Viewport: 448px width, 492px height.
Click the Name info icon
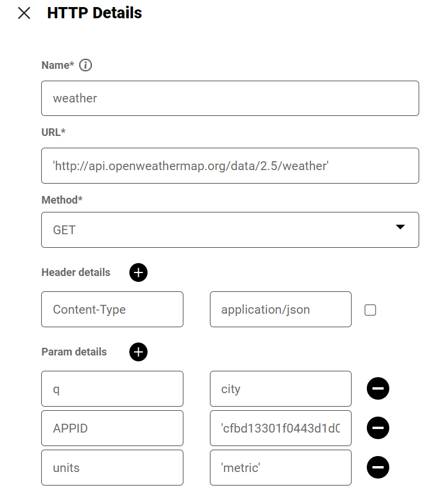tap(85, 65)
